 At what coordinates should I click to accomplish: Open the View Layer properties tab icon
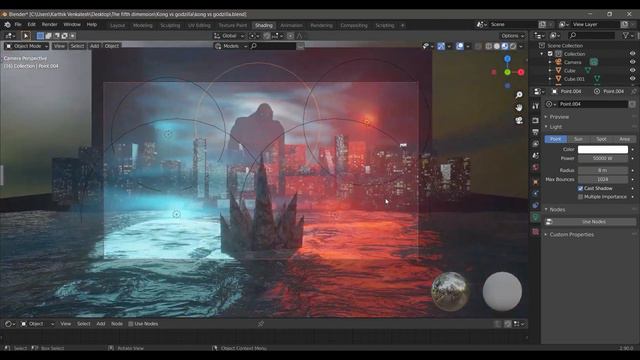coord(536,144)
